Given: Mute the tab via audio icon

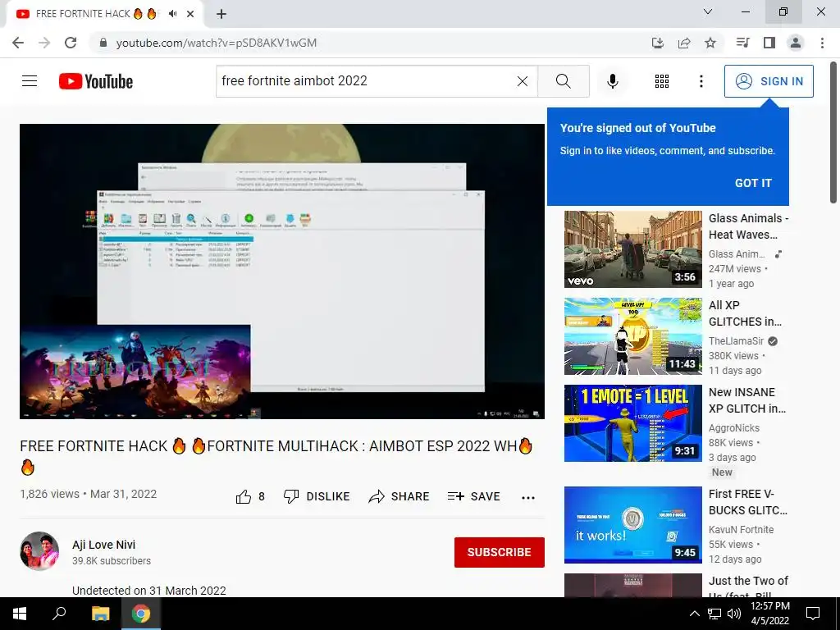Looking at the screenshot, I should click(x=172, y=14).
